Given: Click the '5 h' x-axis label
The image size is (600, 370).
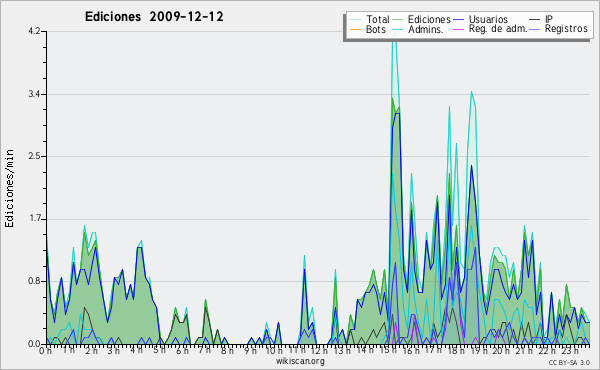Looking at the screenshot, I should [x=160, y=351].
